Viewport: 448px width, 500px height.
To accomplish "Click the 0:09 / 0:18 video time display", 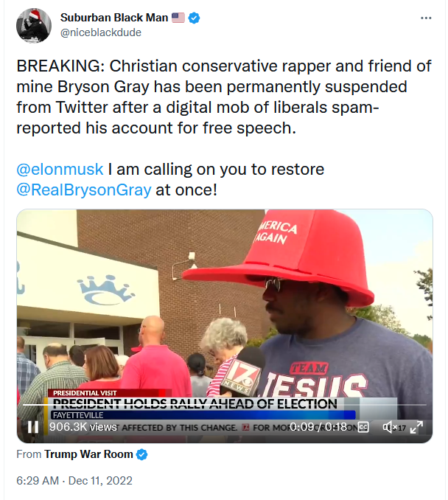I will 318,427.
